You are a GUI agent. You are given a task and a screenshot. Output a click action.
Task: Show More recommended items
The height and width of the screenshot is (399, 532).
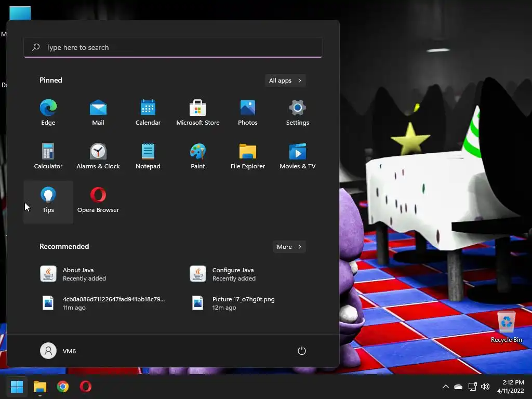[289, 247]
